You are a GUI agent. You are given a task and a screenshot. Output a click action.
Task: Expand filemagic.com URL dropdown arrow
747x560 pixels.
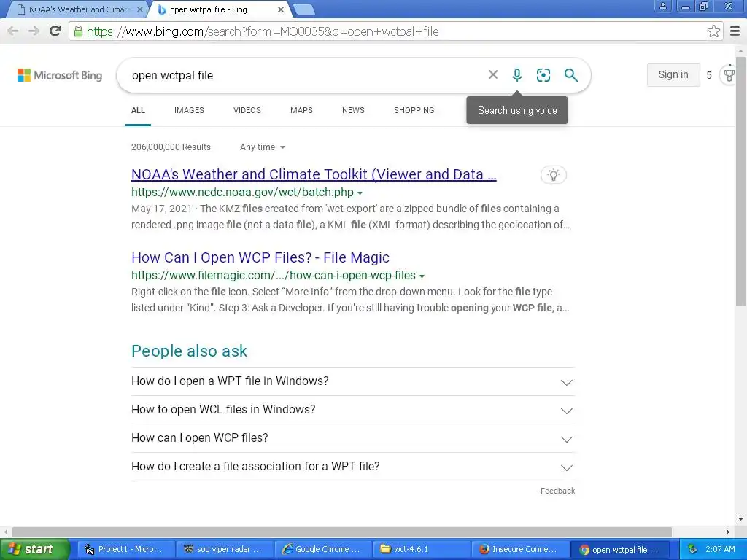tap(422, 276)
